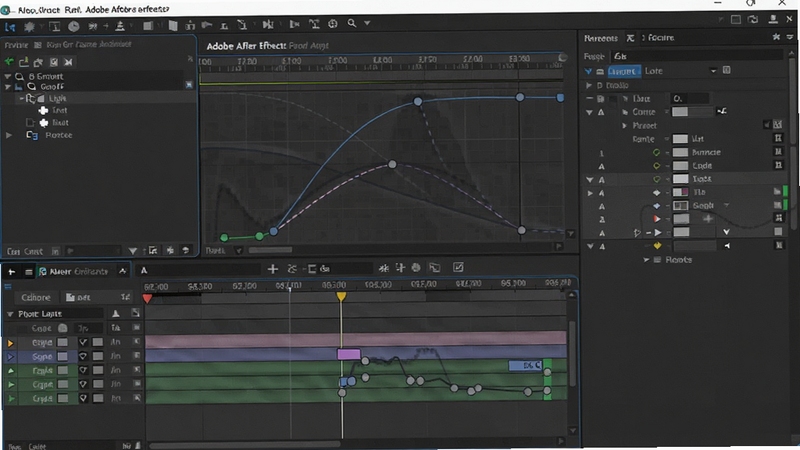Expand the 'D Irodio' section

pyautogui.click(x=589, y=85)
